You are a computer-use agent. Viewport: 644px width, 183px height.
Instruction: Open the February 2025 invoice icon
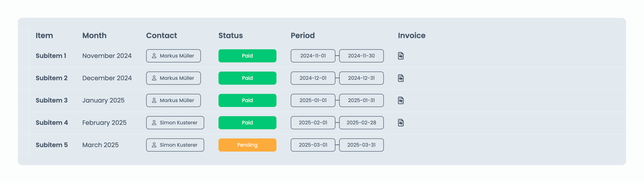tap(401, 122)
